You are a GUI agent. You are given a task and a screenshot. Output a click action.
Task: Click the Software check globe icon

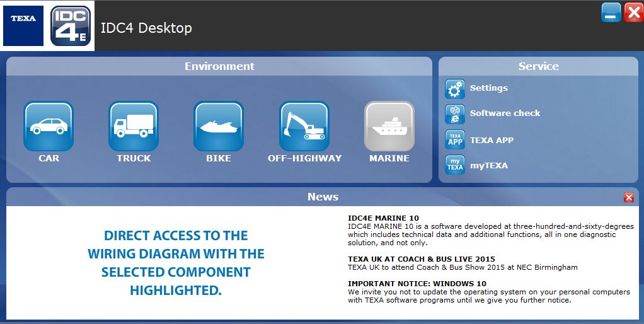tap(455, 114)
